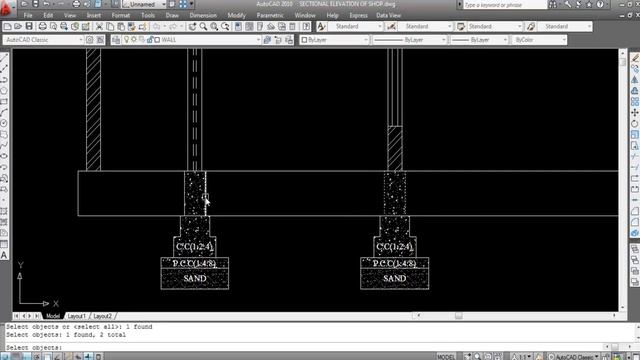Click the Cut scissors icon
The image size is (640, 360).
coord(99,27)
